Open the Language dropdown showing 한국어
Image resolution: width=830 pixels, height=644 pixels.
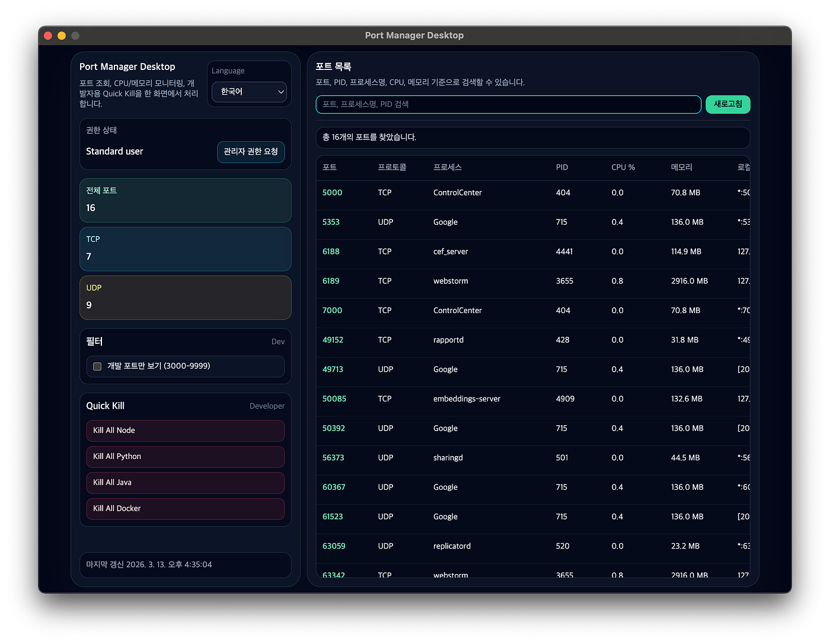pos(249,92)
